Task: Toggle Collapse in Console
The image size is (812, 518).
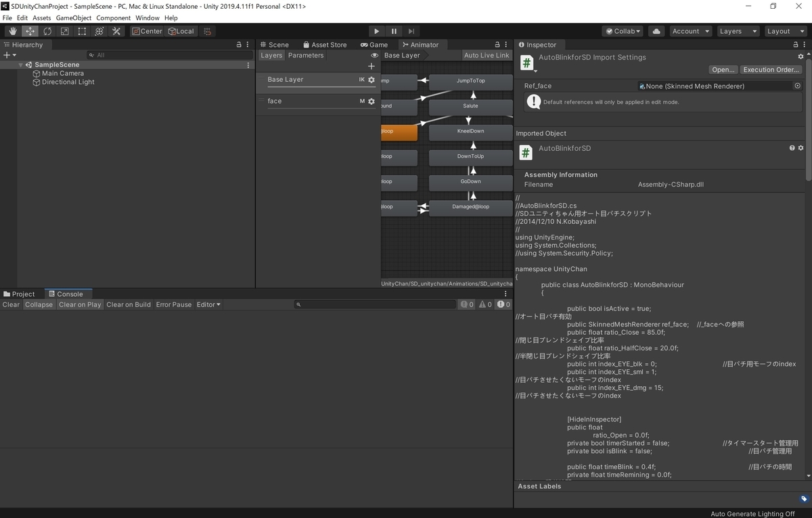Action: (39, 304)
